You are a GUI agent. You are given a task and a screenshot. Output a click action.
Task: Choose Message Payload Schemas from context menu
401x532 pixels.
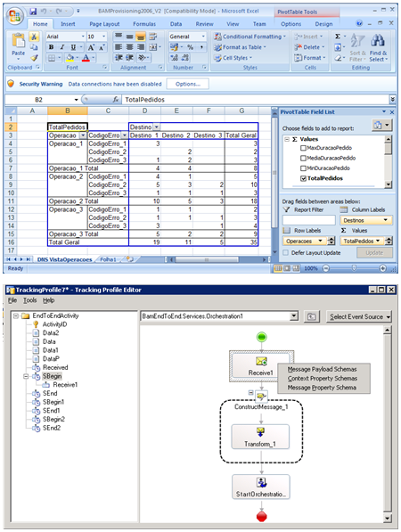tap(322, 369)
